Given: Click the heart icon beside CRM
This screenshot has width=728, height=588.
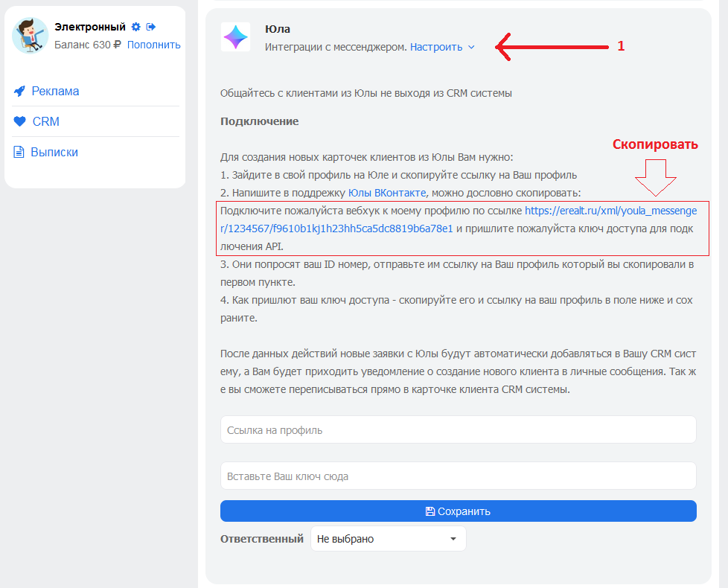Looking at the screenshot, I should tap(19, 121).
